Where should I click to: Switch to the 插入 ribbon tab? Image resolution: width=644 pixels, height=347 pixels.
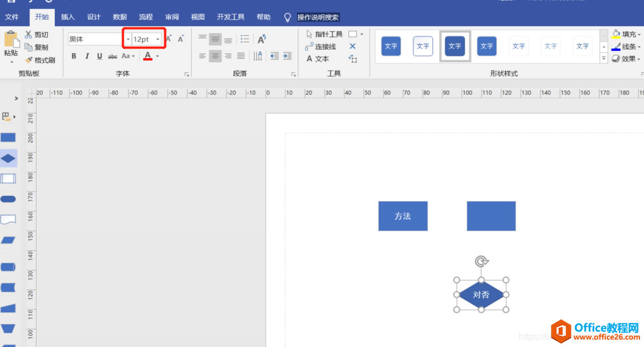click(67, 17)
